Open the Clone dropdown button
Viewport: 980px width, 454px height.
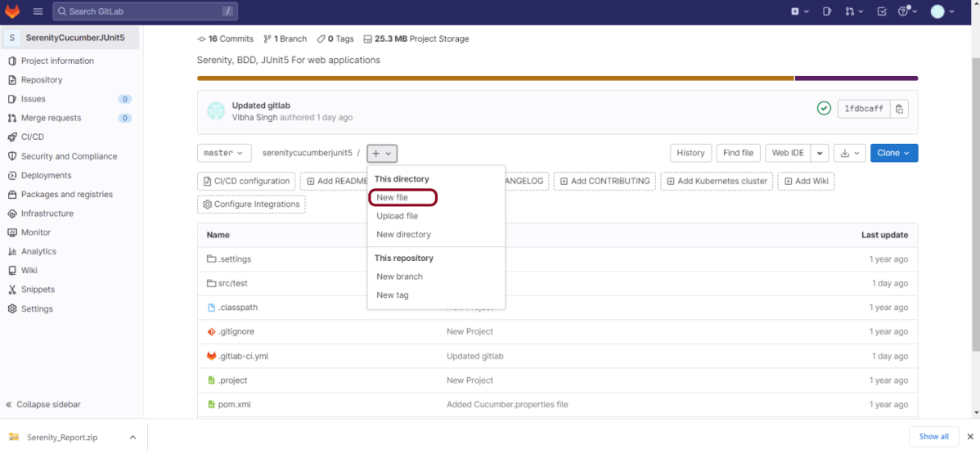point(893,153)
